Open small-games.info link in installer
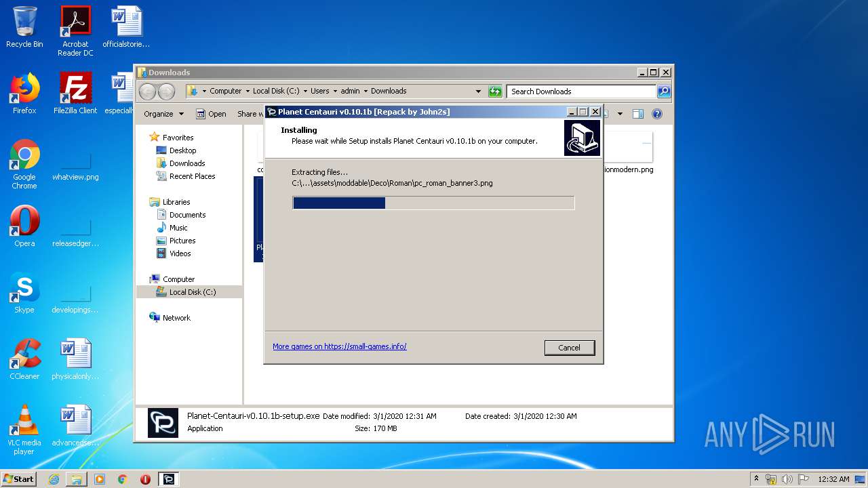 (339, 346)
